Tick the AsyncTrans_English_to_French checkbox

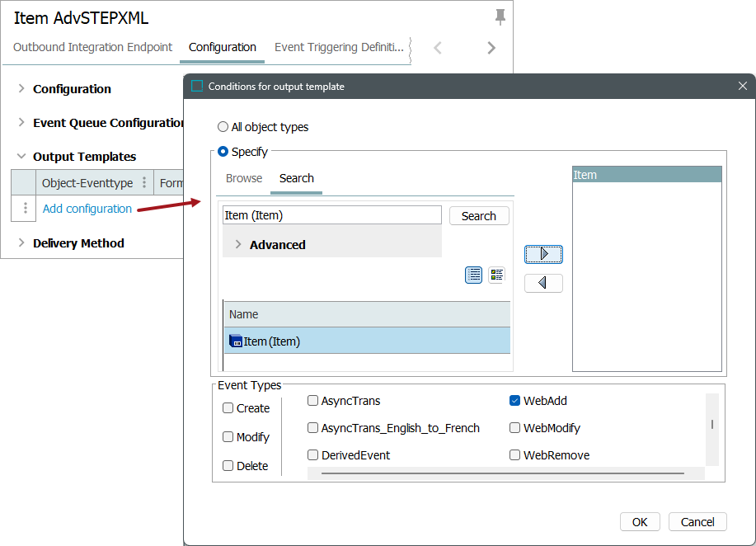313,428
